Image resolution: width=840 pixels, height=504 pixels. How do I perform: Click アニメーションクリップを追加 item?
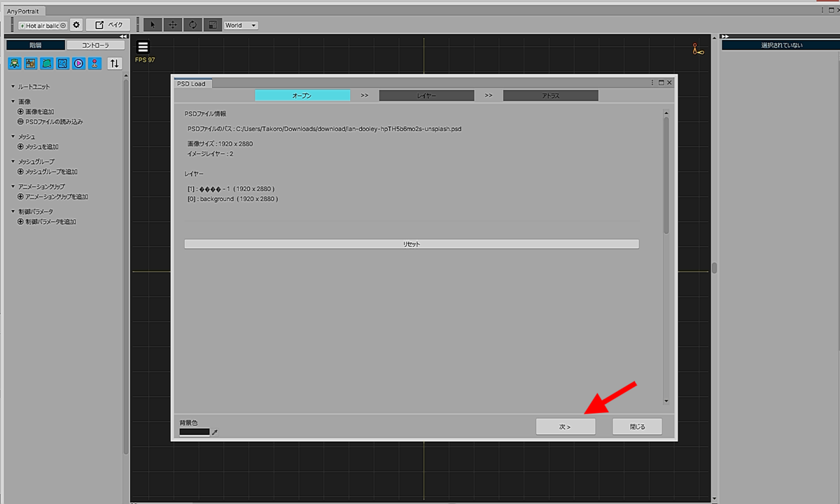click(53, 197)
